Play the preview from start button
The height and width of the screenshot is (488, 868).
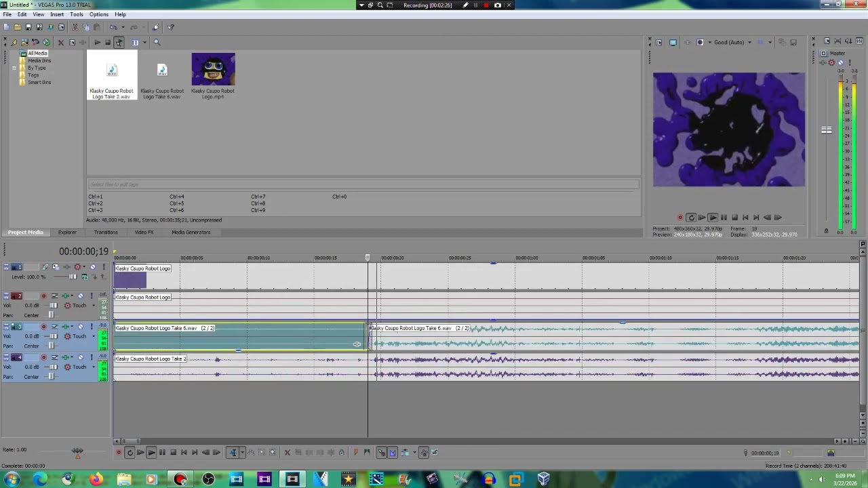[x=702, y=218]
